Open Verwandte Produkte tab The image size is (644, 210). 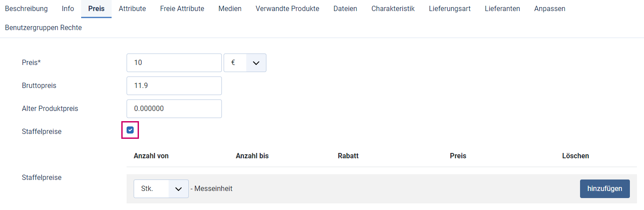[288, 9]
